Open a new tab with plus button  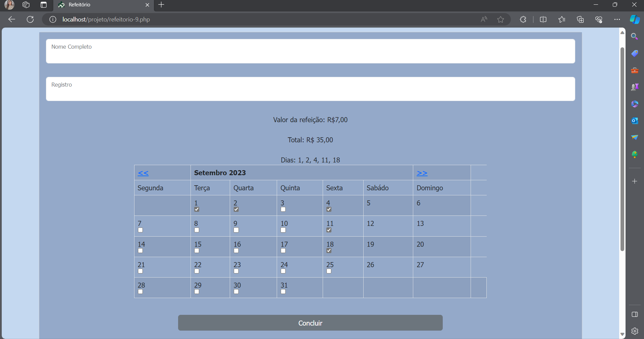click(x=161, y=5)
